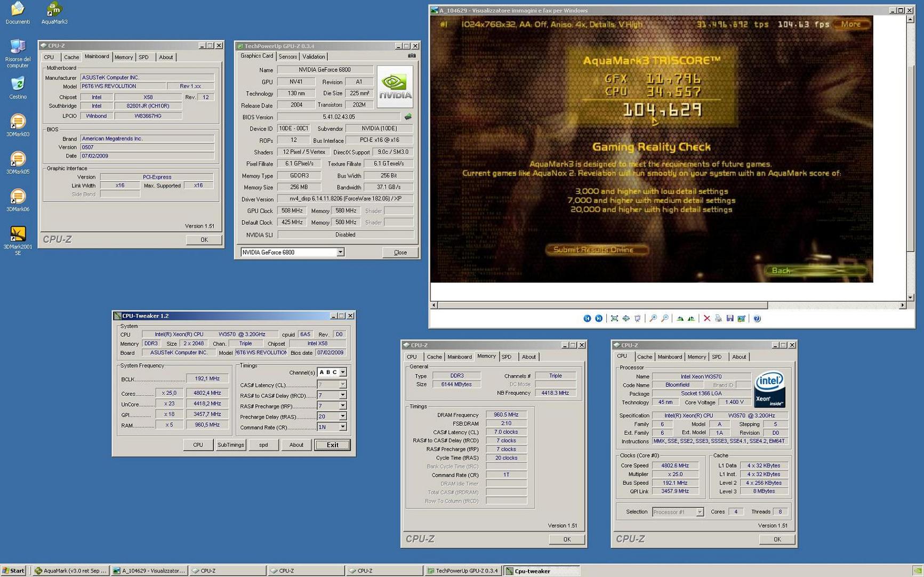
Task: Expand CAS# Latency (CL) dropdown in CPU-Tweaker
Action: (343, 385)
